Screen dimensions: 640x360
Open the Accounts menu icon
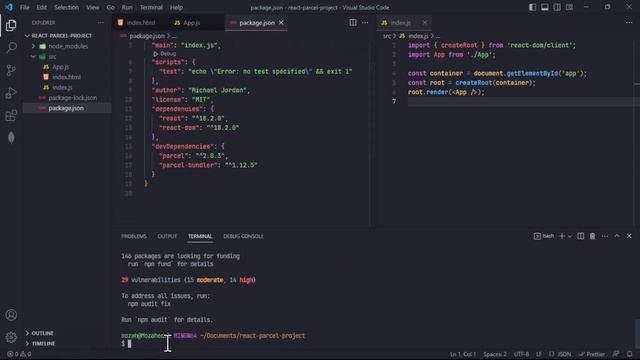[11, 315]
